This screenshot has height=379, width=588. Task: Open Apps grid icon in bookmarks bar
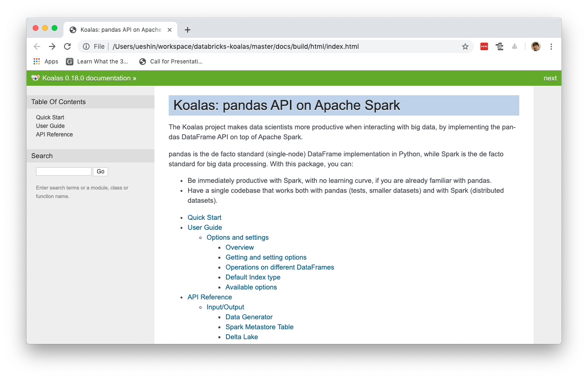37,62
